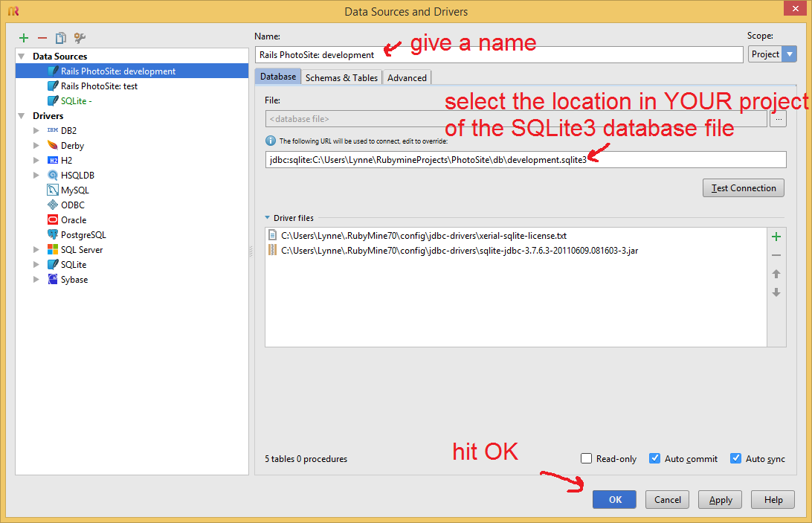Open the driver settings wrench icon

pyautogui.click(x=80, y=38)
